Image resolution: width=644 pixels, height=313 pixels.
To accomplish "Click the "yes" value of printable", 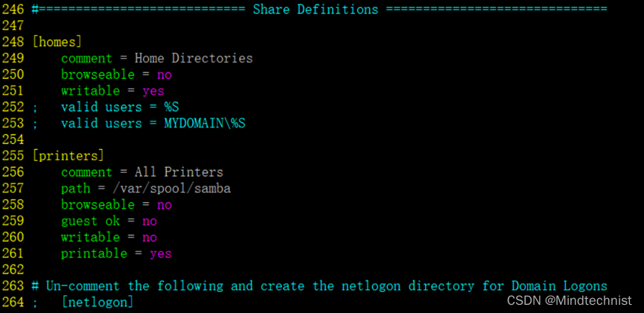I will (x=160, y=253).
